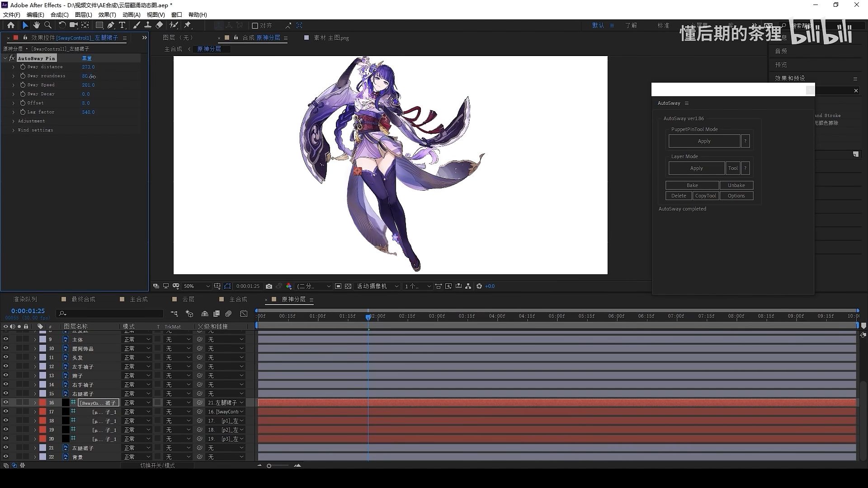Open parent dropdown for layer 16
Screen dimensions: 868x488
coord(226,403)
